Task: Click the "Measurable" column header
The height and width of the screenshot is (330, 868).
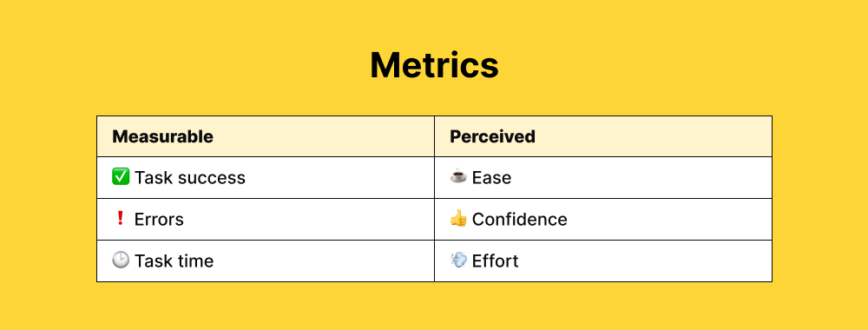Action: (163, 136)
